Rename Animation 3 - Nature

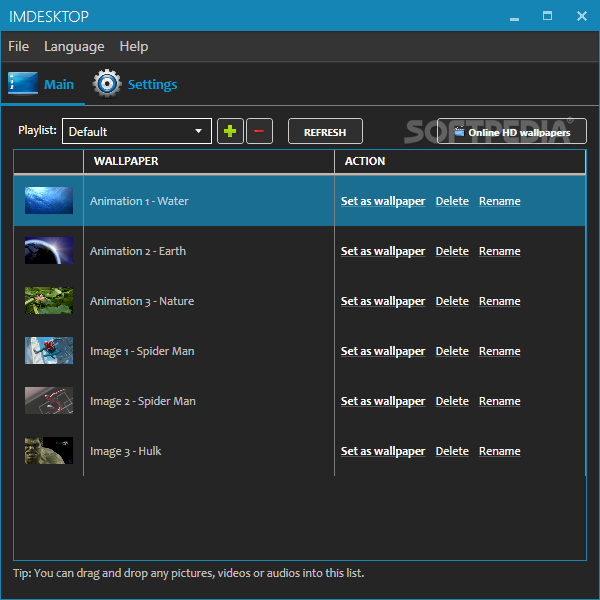click(499, 302)
